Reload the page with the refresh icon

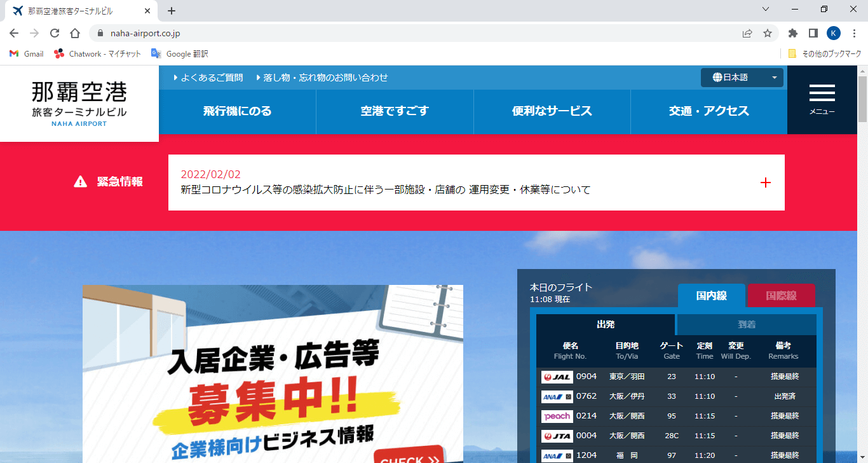[x=55, y=33]
